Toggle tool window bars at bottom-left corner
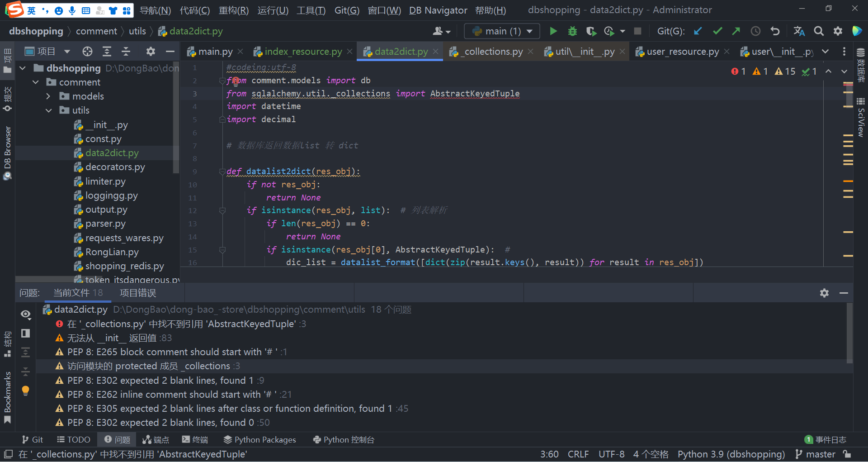The image size is (868, 462). point(8,454)
